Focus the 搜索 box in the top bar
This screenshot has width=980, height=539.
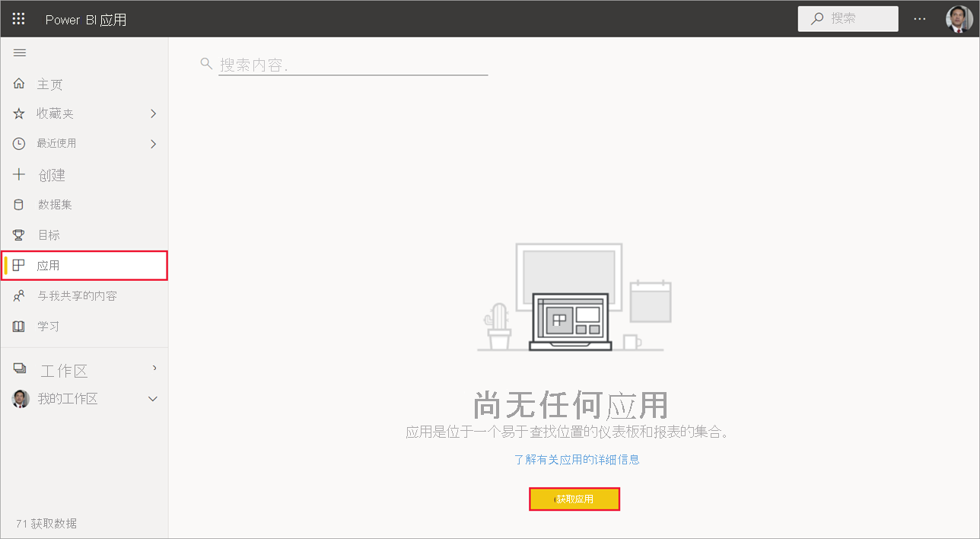(848, 19)
